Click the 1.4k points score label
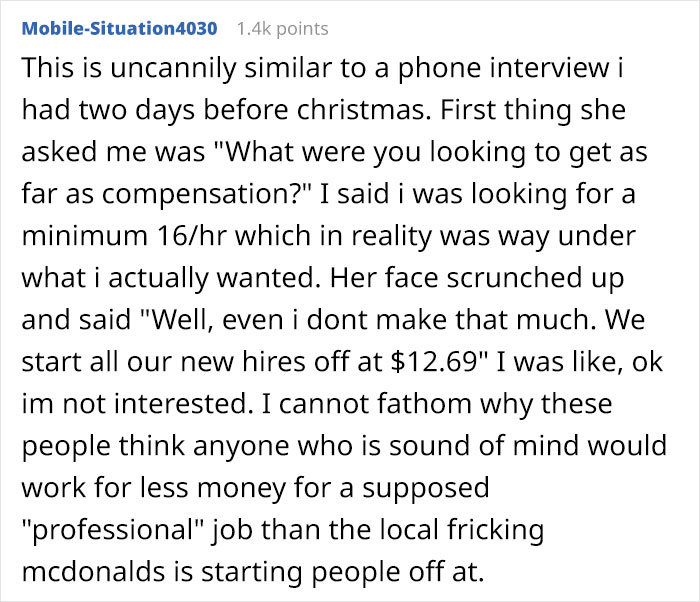Viewport: 700px width, 602px height. tap(281, 28)
